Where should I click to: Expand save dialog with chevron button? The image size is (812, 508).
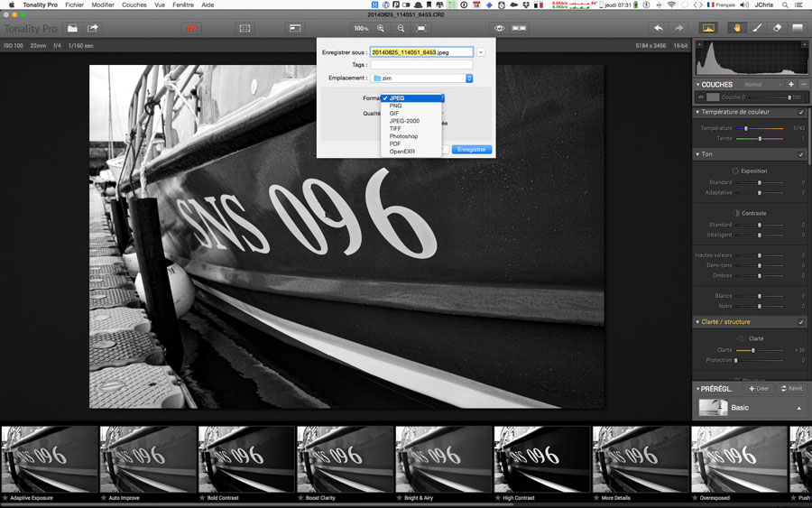481,52
